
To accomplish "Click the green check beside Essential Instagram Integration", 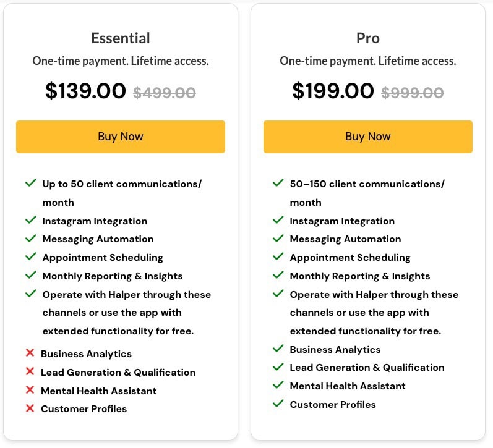I will tap(30, 220).
